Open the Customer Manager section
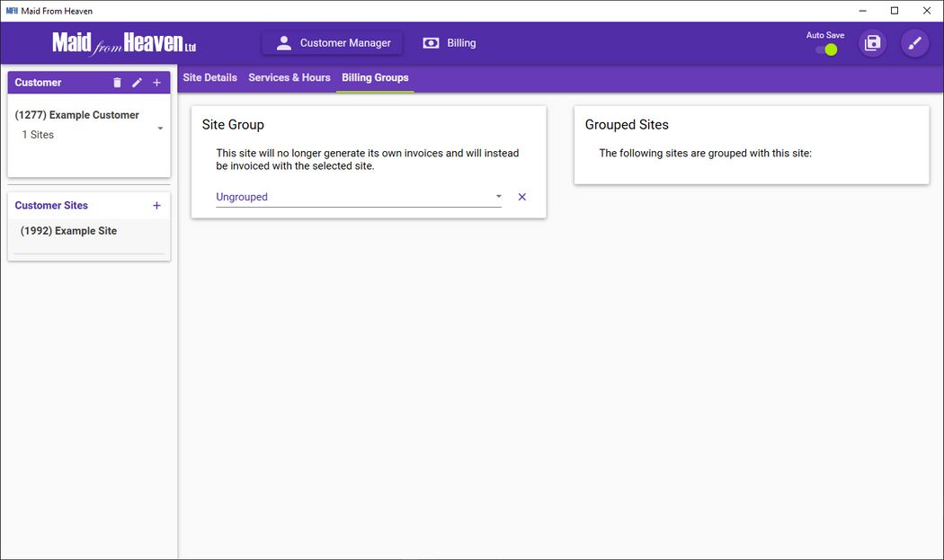 pyautogui.click(x=333, y=43)
